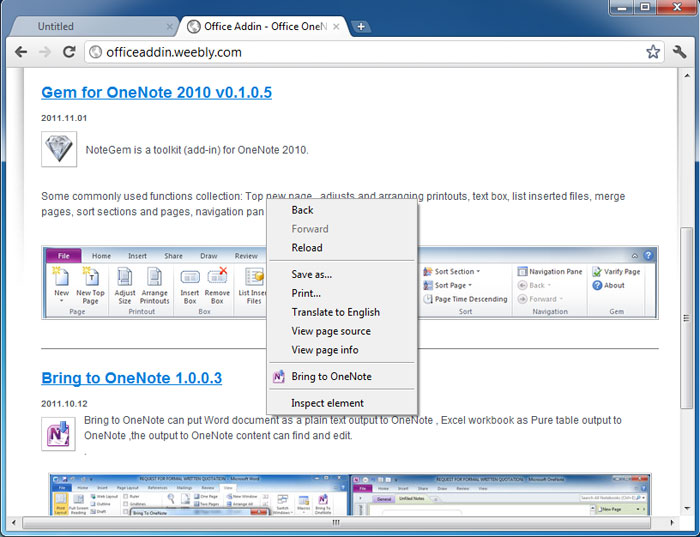
Task: Bookmark this page with the star icon
Action: click(653, 52)
